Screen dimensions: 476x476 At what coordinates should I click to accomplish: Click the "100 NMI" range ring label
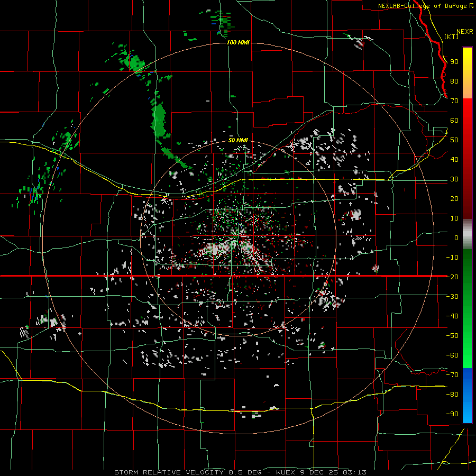pyautogui.click(x=238, y=42)
